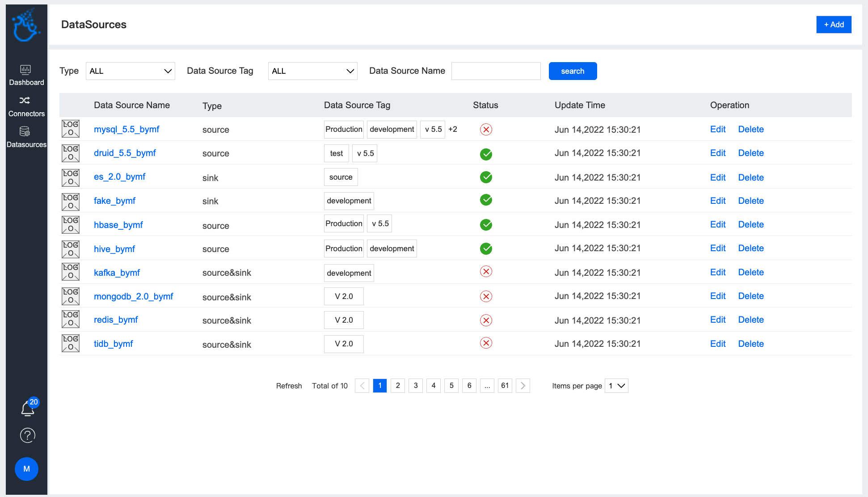Image resolution: width=868 pixels, height=497 pixels.
Task: Click the logo thumbnail of kafka_bymf
Action: (71, 272)
